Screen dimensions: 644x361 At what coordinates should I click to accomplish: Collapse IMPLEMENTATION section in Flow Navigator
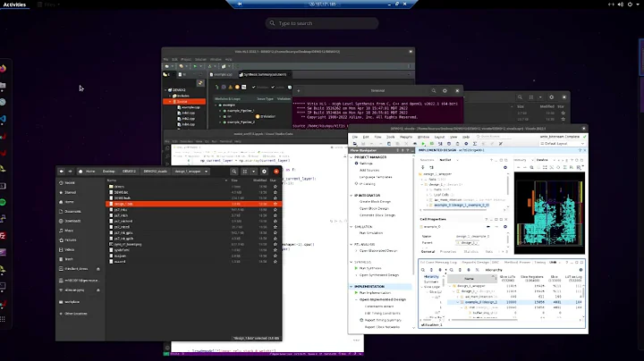(x=352, y=286)
